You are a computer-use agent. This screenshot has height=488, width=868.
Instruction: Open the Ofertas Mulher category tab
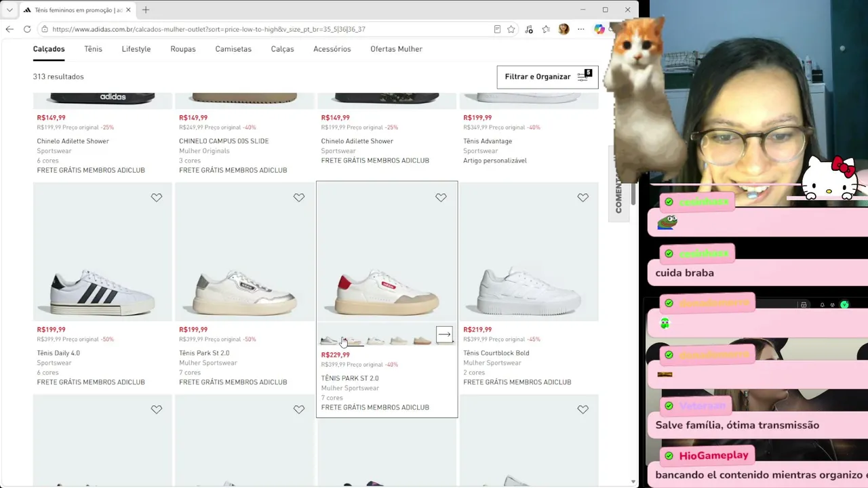[x=396, y=49]
